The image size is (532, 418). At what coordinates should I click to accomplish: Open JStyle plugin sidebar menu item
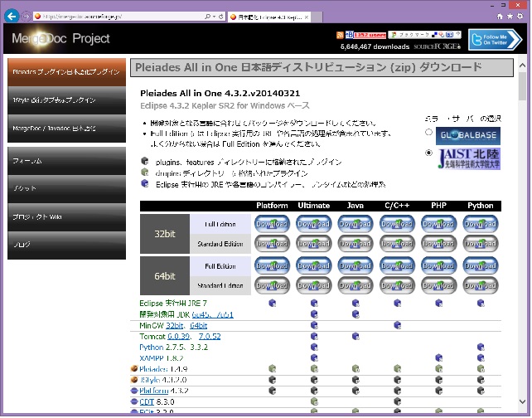click(x=66, y=100)
